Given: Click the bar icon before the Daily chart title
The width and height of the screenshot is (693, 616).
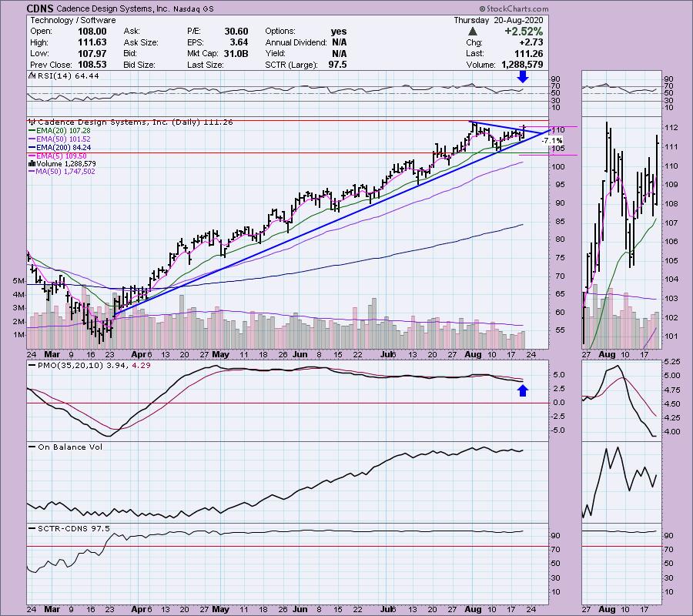Looking at the screenshot, I should pos(32,122).
